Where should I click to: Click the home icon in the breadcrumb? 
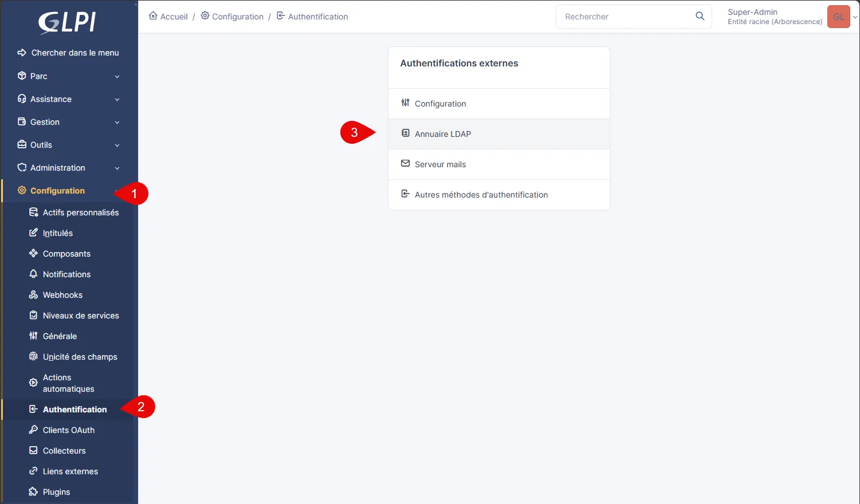tap(153, 16)
